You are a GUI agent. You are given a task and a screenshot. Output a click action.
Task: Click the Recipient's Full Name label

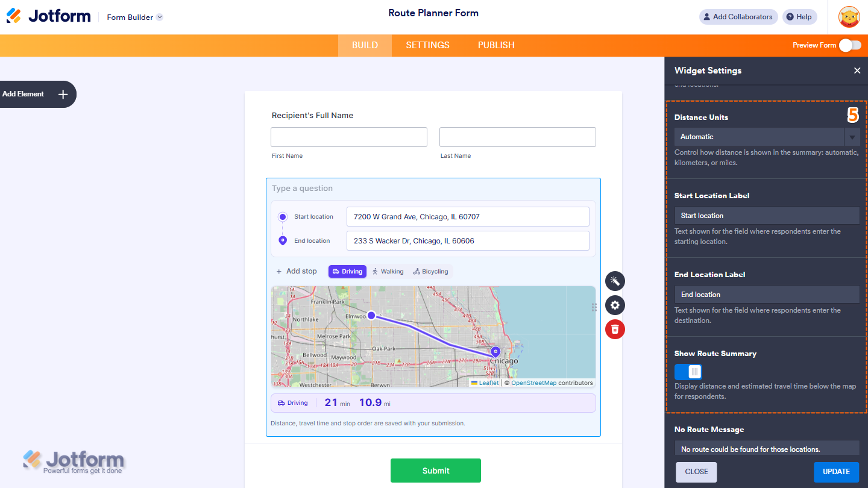[312, 116]
